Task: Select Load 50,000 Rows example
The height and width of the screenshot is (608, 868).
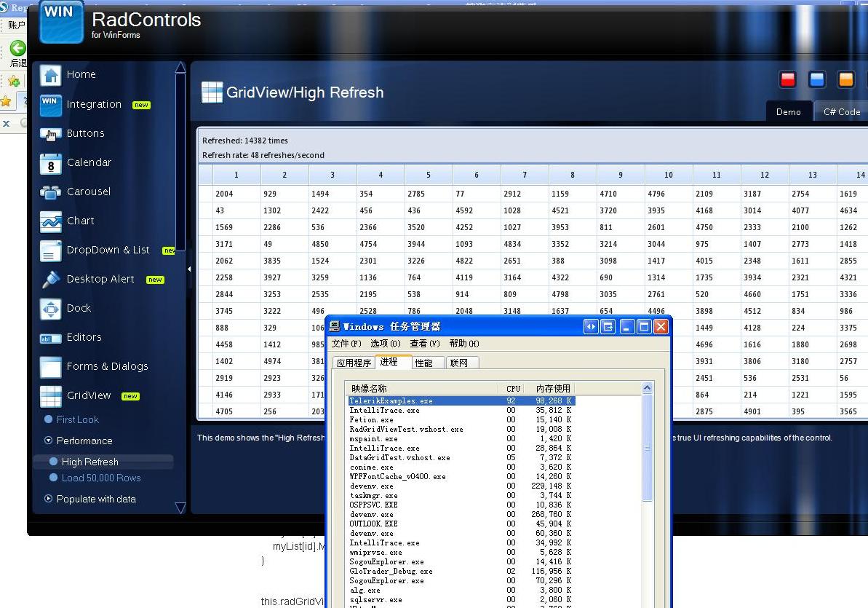Action: click(x=100, y=478)
